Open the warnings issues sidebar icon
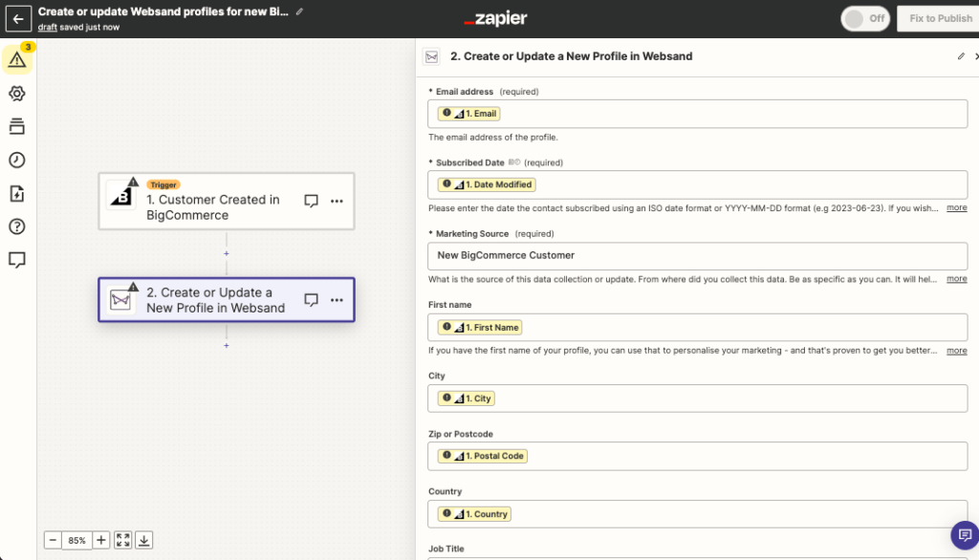Image resolution: width=979 pixels, height=560 pixels. coord(16,59)
